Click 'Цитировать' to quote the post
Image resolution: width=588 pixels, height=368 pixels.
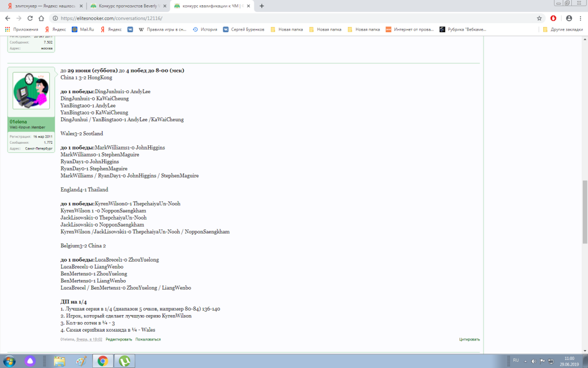469,339
